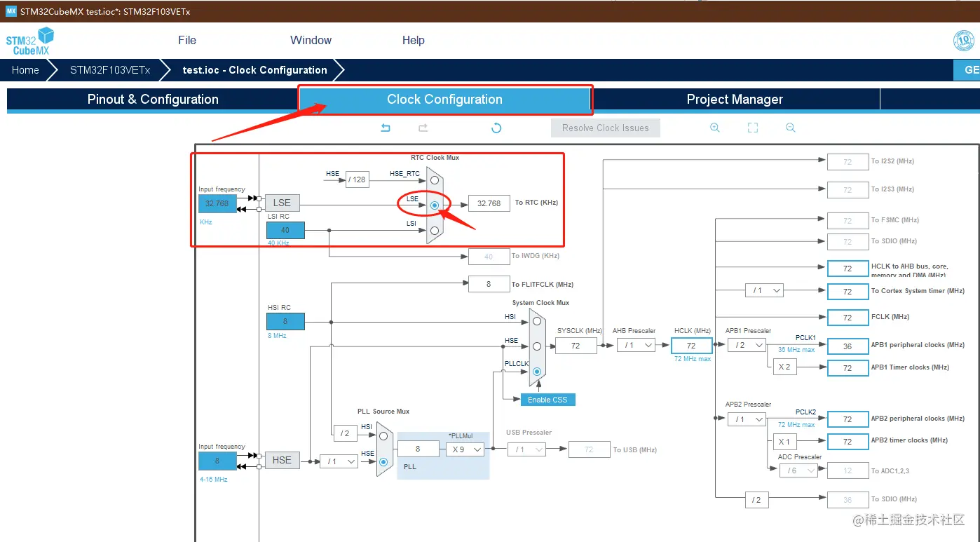Click the reset clock configuration icon

496,128
